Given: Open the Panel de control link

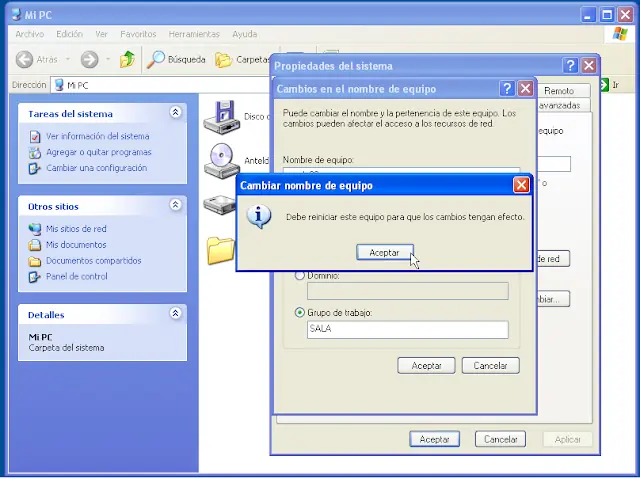Looking at the screenshot, I should [x=76, y=276].
